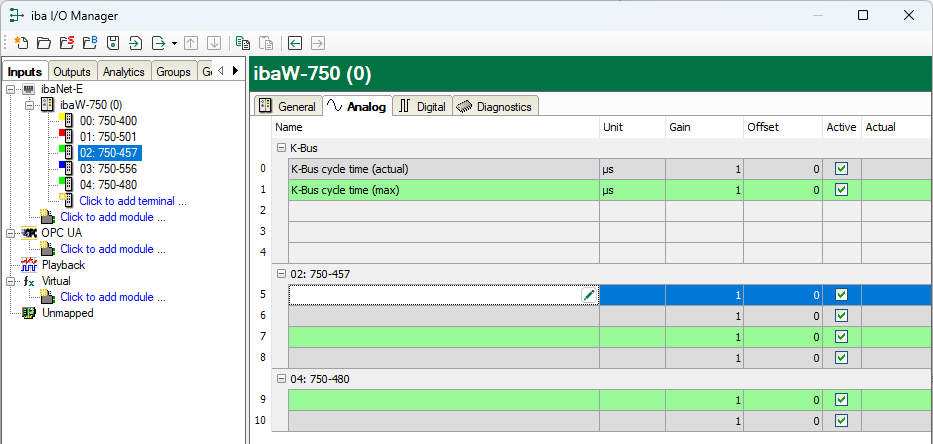Toggle Active checkbox in row 10
The width and height of the screenshot is (933, 444).
[841, 421]
